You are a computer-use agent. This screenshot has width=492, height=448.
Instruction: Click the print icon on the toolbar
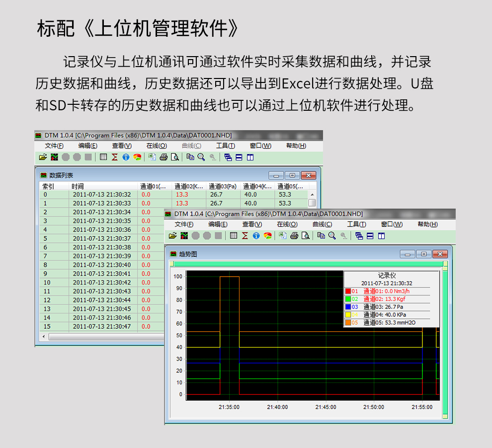pos(295,235)
